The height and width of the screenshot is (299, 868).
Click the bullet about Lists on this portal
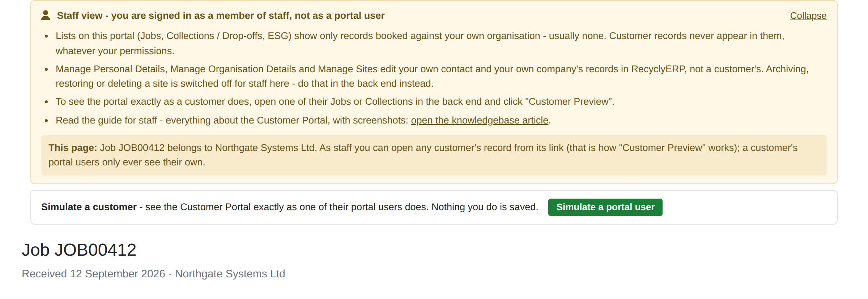pos(420,43)
